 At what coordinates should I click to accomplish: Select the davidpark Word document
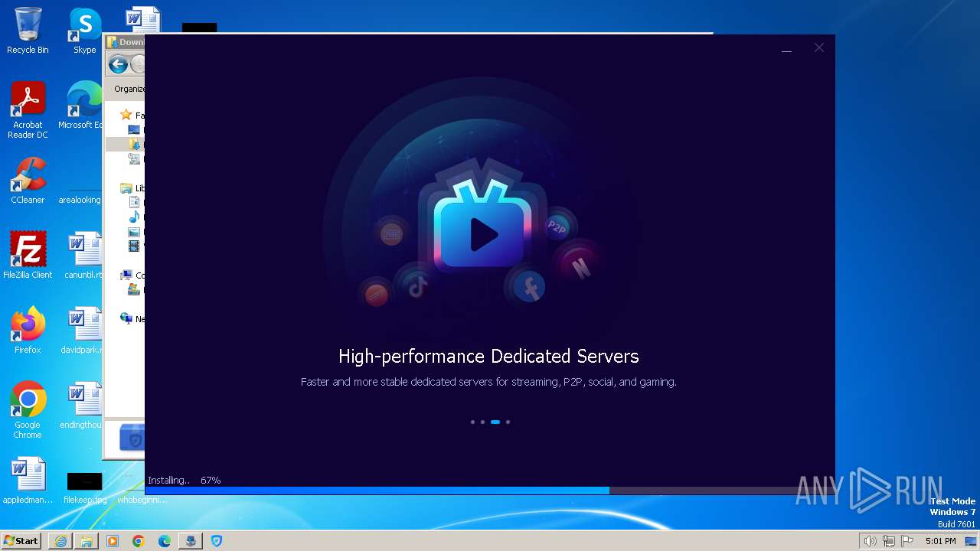click(83, 331)
